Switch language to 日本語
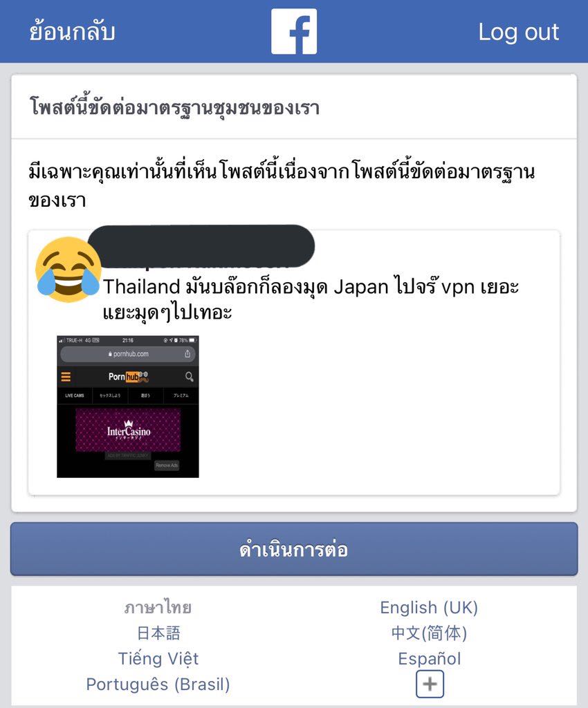The height and width of the screenshot is (708, 588). pos(158,633)
